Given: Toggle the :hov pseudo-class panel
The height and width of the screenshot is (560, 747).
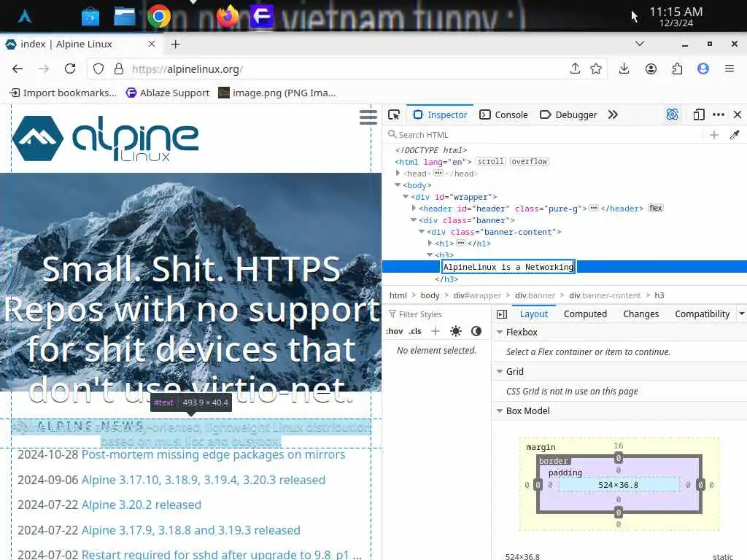Looking at the screenshot, I should click(x=395, y=332).
